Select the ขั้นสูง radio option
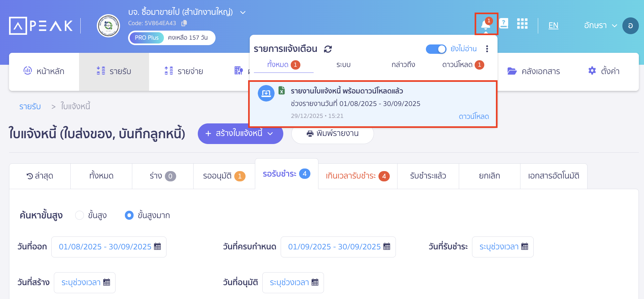 pos(80,215)
